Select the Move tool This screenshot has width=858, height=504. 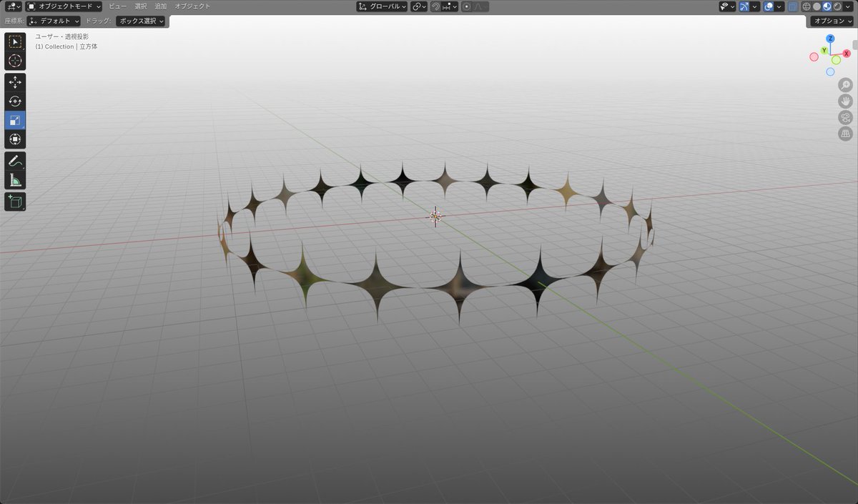point(15,83)
